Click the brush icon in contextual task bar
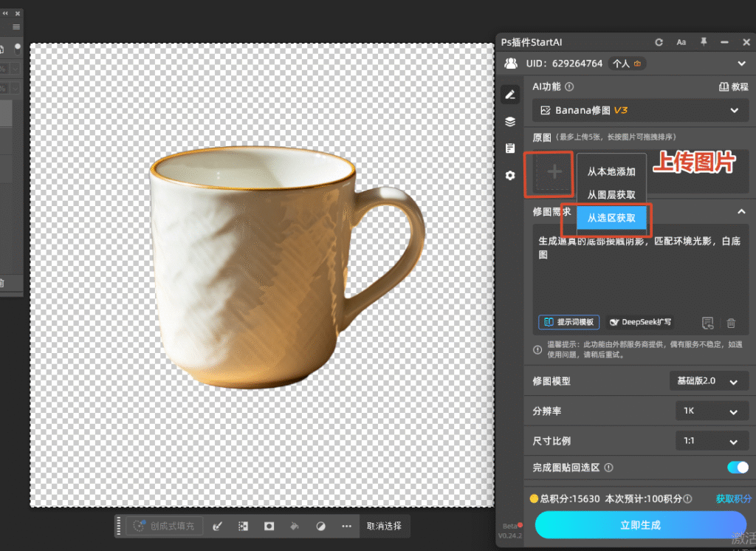This screenshot has height=551, width=756. (x=218, y=526)
